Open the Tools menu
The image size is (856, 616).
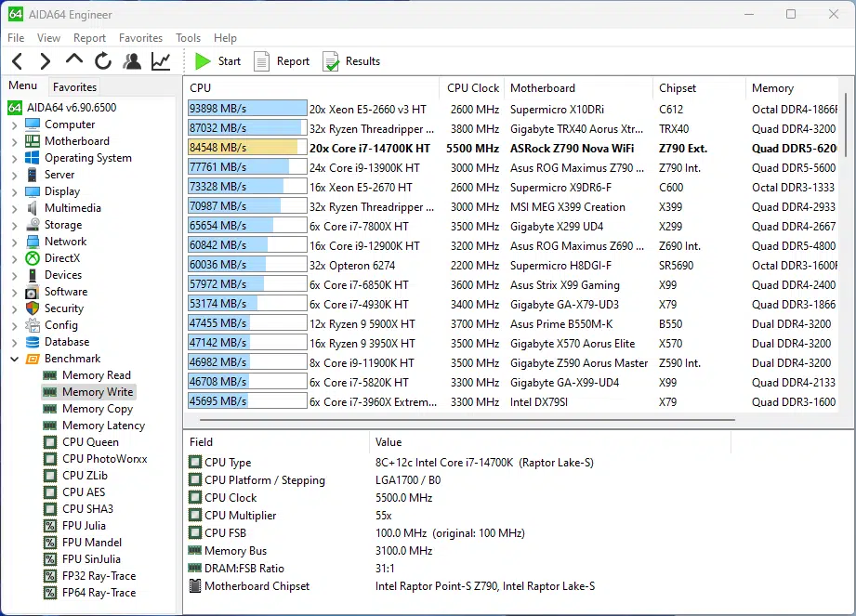tap(188, 38)
